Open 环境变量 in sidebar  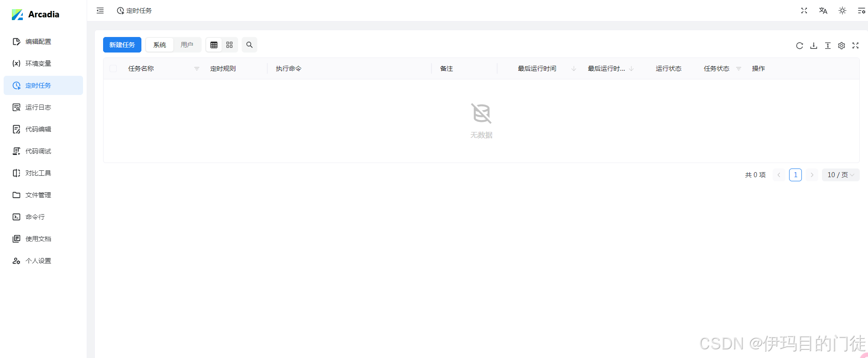(x=43, y=63)
